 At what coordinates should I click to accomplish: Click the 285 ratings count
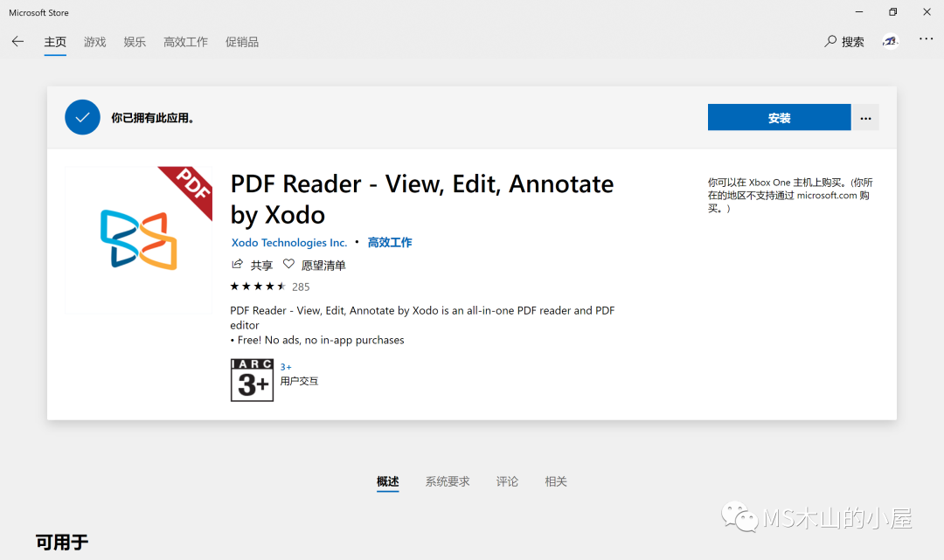[301, 287]
